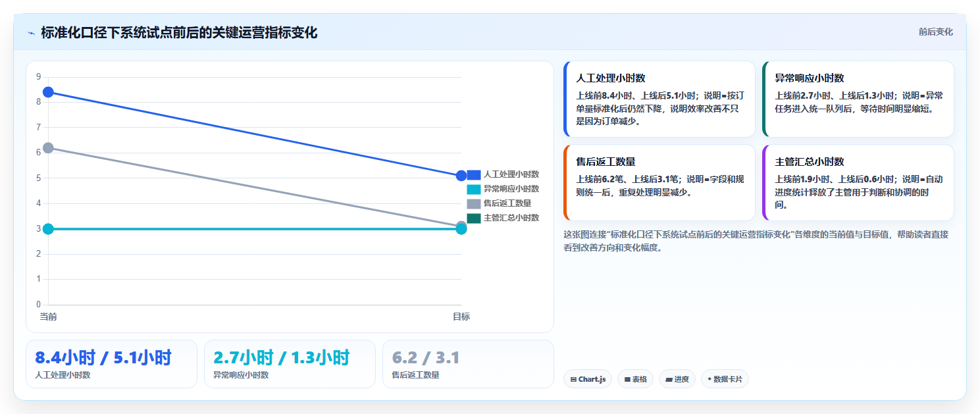Click the blue data point at 8.4 for 当前

[48, 92]
